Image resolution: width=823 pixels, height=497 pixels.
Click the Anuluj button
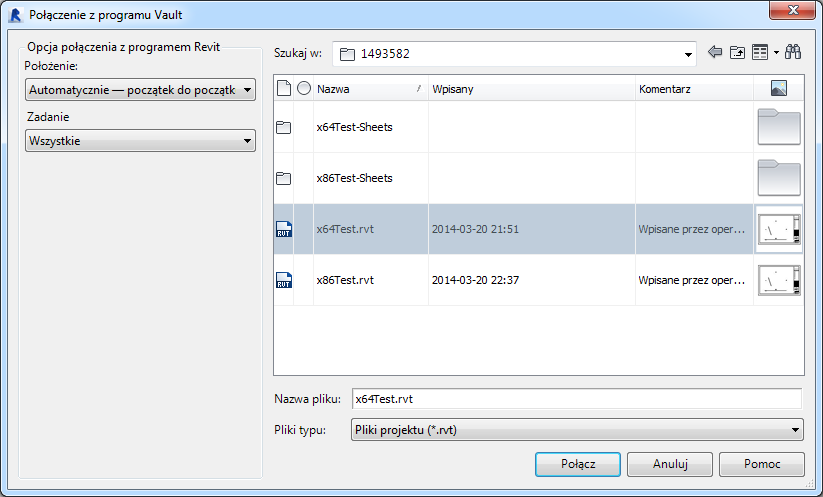coord(670,464)
